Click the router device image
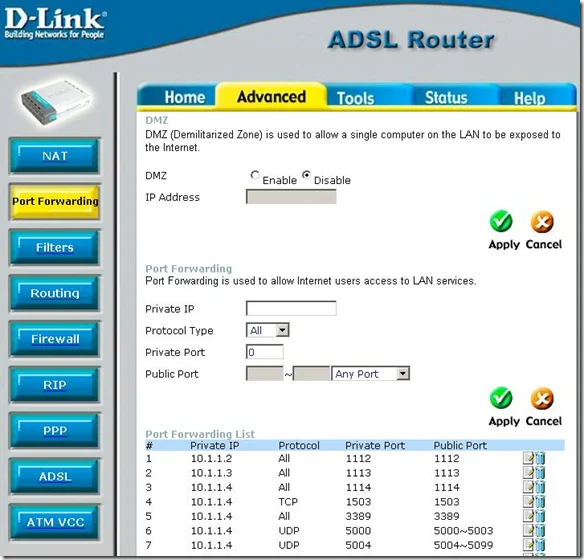This screenshot has height=560, width=584. (55, 102)
